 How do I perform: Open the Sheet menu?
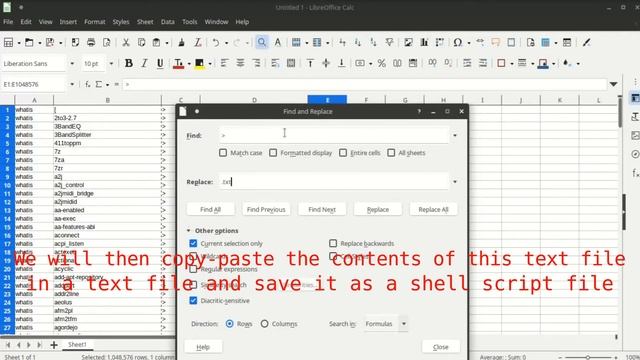click(145, 22)
